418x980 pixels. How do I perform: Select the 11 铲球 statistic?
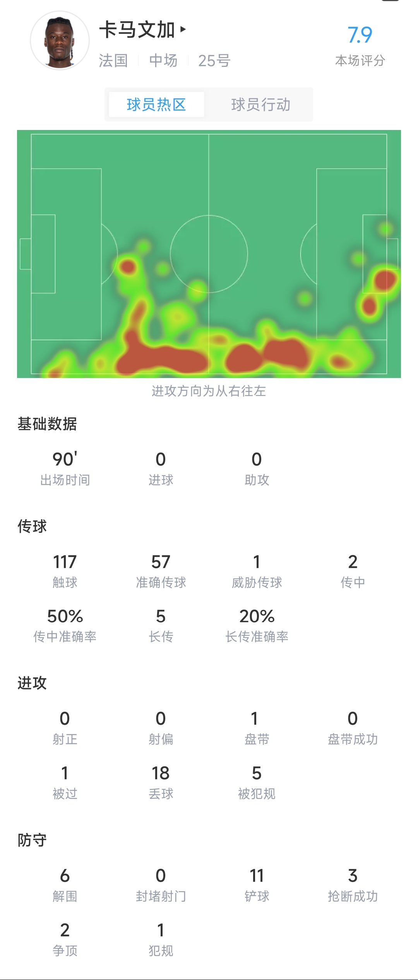tap(257, 884)
